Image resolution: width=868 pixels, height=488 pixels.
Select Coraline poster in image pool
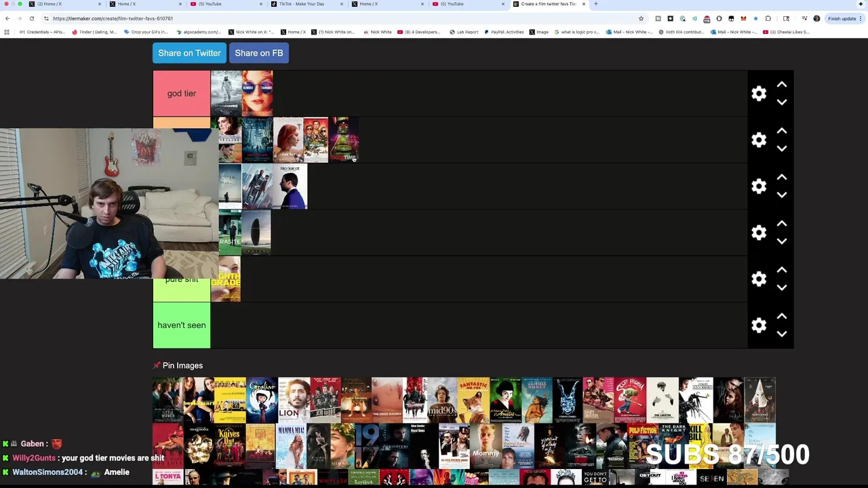click(262, 401)
